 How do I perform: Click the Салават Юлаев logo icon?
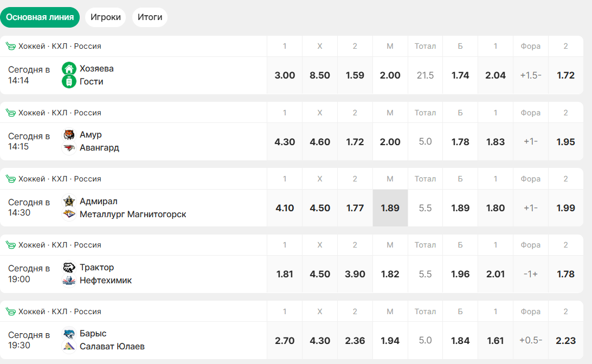pos(69,347)
